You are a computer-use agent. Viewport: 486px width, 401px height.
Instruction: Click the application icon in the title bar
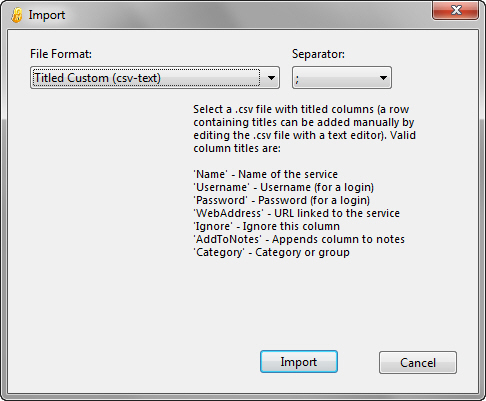pyautogui.click(x=16, y=15)
